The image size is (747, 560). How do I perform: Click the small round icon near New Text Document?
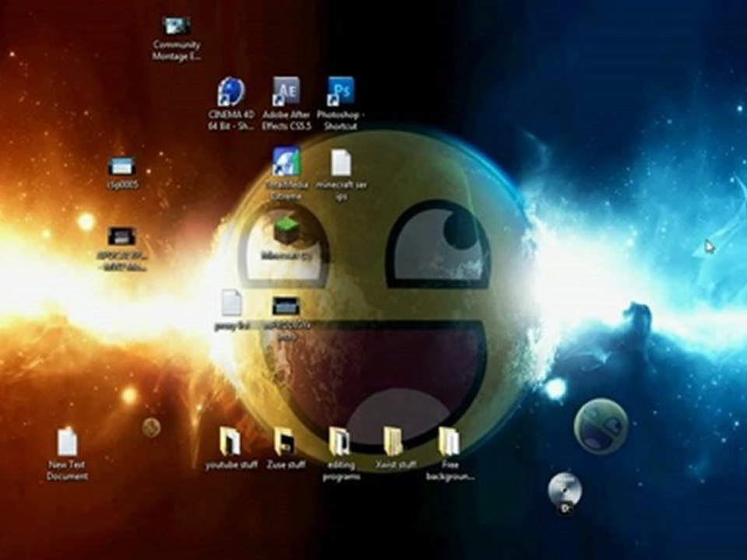(x=151, y=427)
